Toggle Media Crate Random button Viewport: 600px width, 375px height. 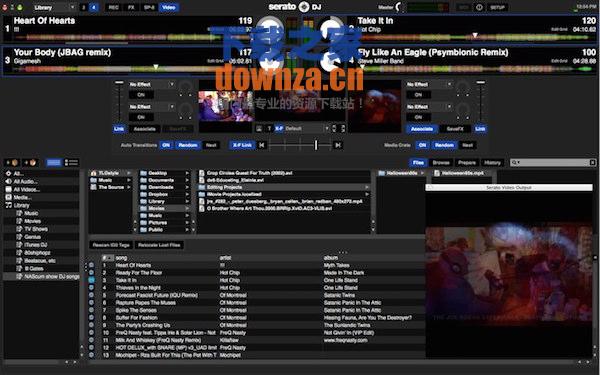click(x=444, y=145)
